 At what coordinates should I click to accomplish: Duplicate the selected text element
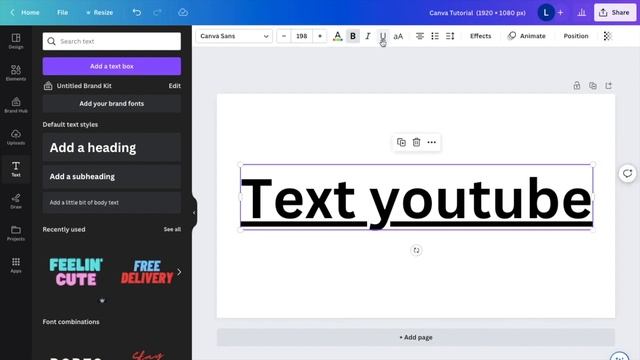[x=401, y=142]
